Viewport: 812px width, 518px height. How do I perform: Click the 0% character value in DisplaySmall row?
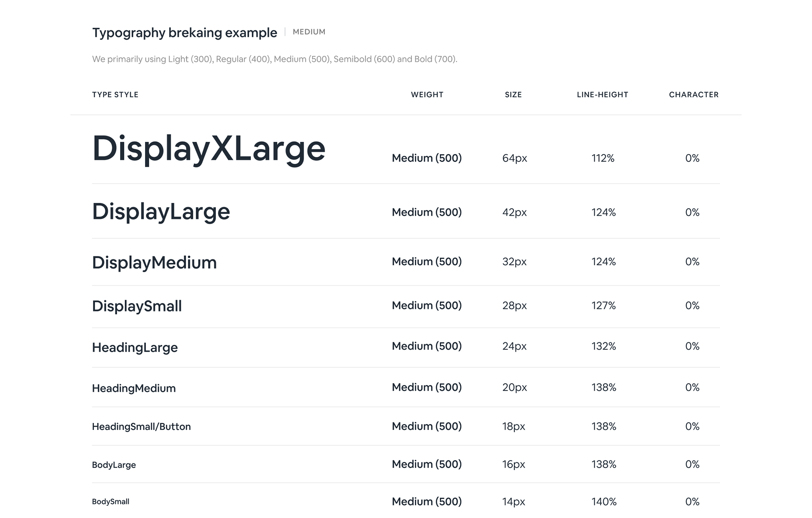tap(692, 306)
